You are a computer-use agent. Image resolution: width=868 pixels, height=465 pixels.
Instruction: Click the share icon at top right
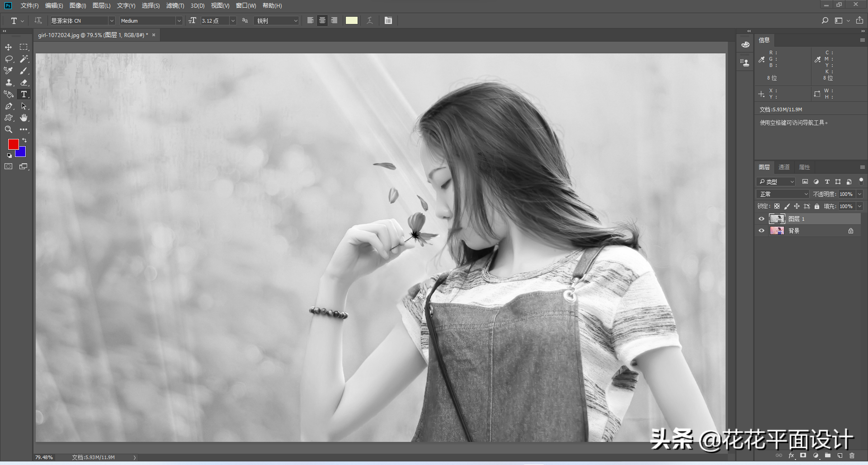(x=859, y=20)
